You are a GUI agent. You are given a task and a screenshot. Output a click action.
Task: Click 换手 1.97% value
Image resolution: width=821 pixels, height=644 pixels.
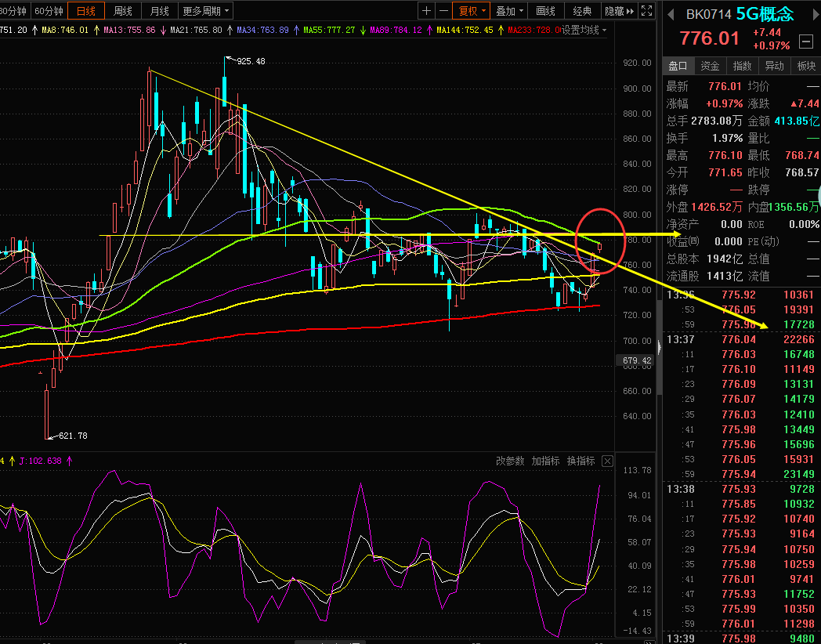727,138
